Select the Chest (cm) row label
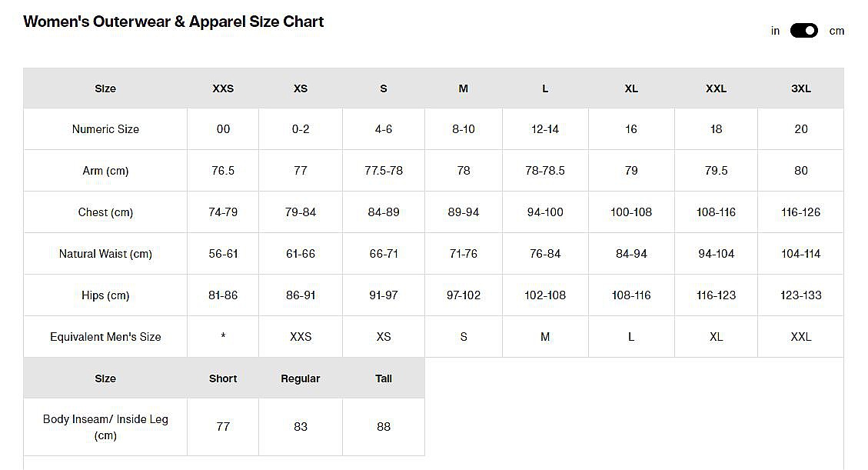This screenshot has width=868, height=470. [105, 212]
